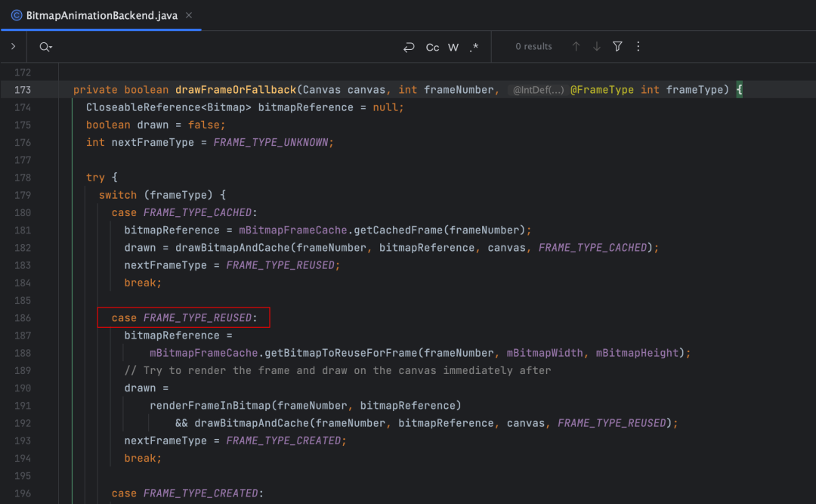Click the "boolean drawn = false;" statement
This screenshot has width=816, height=504.
click(x=156, y=125)
